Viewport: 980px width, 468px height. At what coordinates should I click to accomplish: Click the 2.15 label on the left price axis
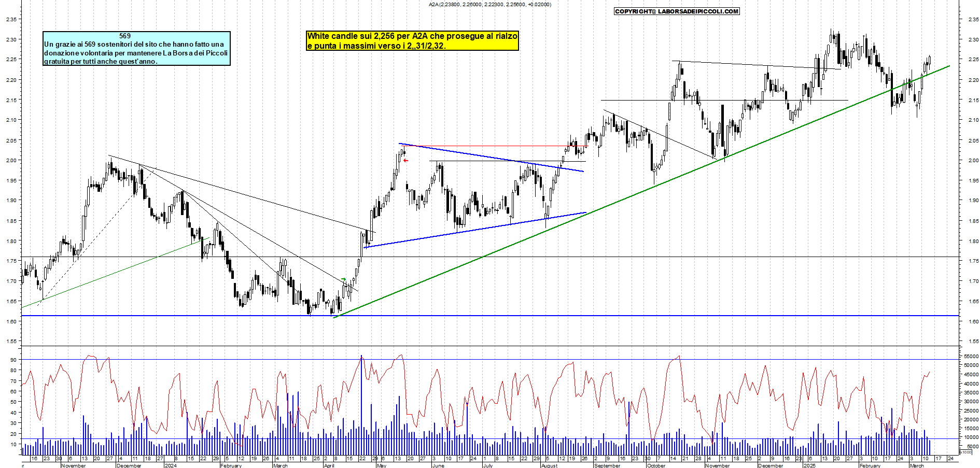point(11,100)
